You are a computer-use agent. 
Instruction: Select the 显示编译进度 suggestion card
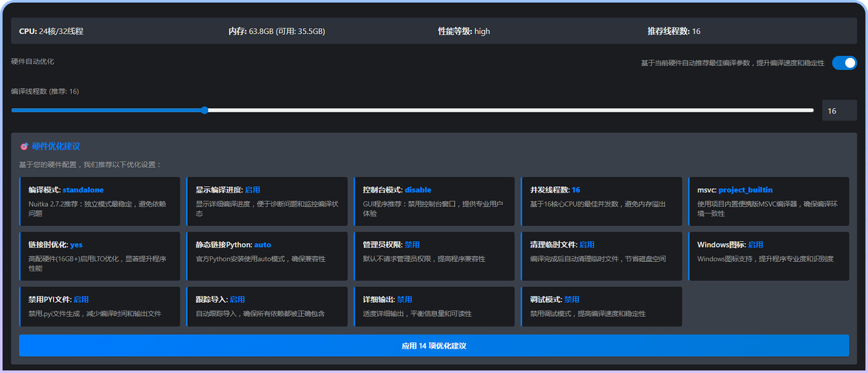[267, 202]
